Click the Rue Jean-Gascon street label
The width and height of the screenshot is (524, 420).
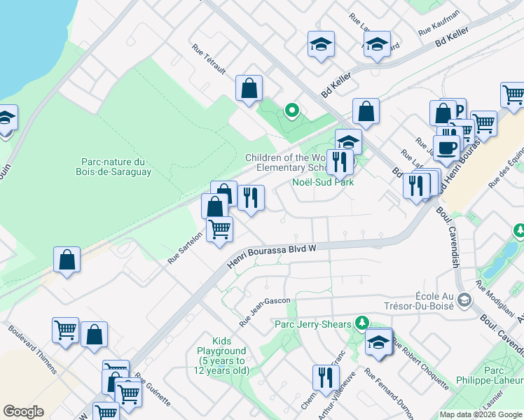[x=265, y=311]
